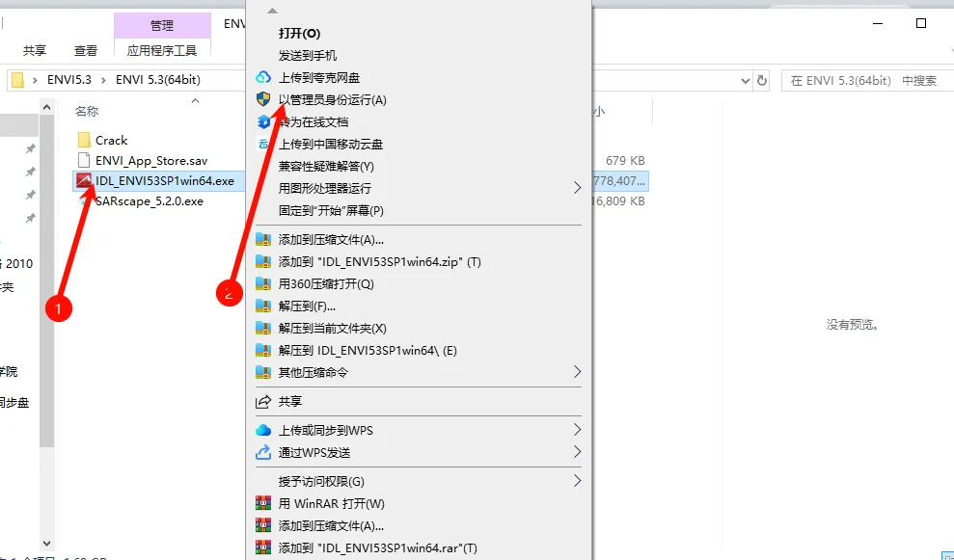
Task: Expand 通过WPS发送 submenu arrow
Action: pos(577,452)
